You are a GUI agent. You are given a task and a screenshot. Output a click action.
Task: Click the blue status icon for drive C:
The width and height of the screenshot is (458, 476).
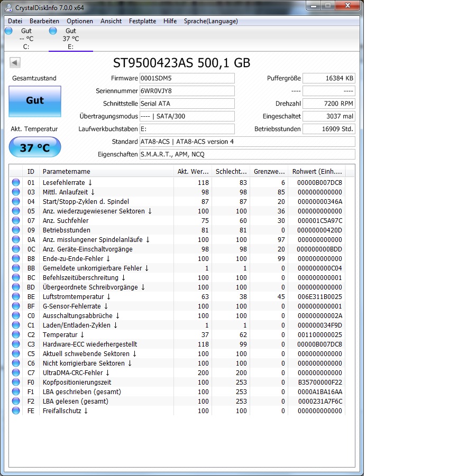8,31
